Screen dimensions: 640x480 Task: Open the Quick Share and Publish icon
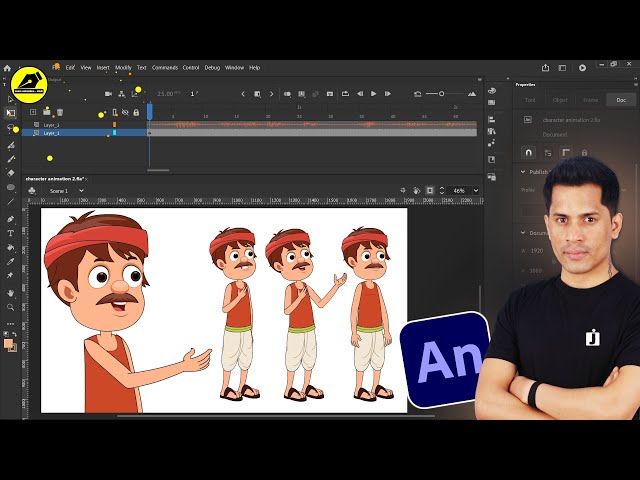click(x=545, y=68)
